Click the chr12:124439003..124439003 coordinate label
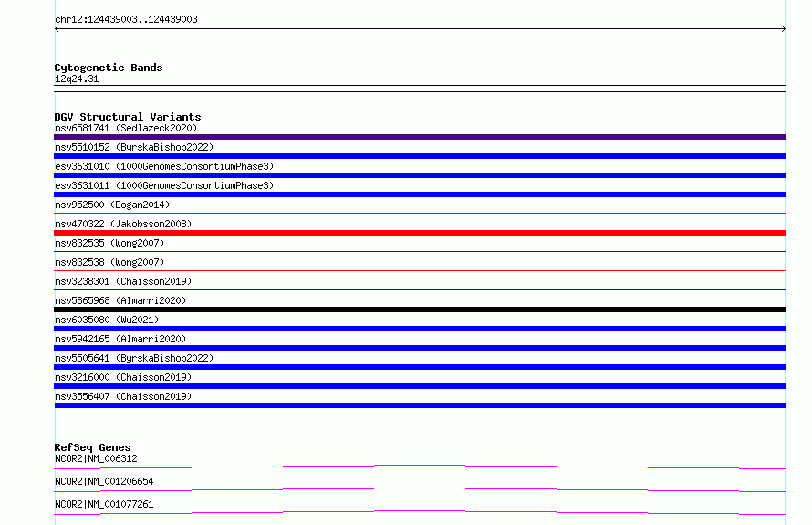This screenshot has height=525, width=812. (x=126, y=19)
